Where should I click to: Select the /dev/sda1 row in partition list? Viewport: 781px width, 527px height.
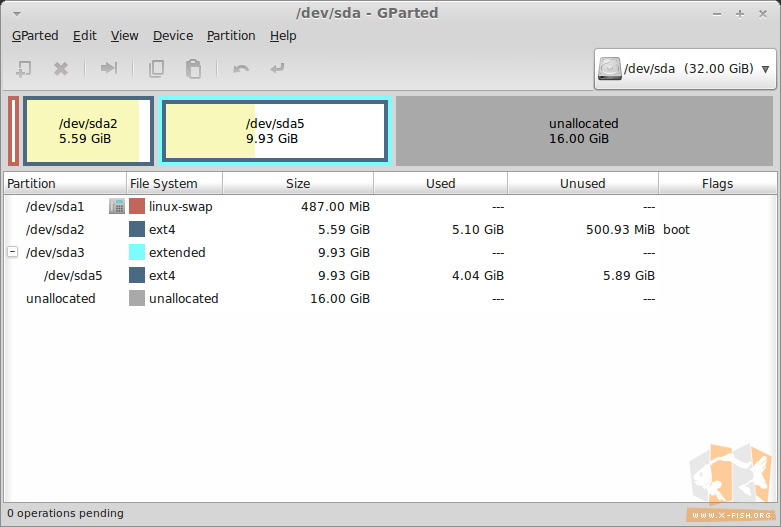click(390, 206)
